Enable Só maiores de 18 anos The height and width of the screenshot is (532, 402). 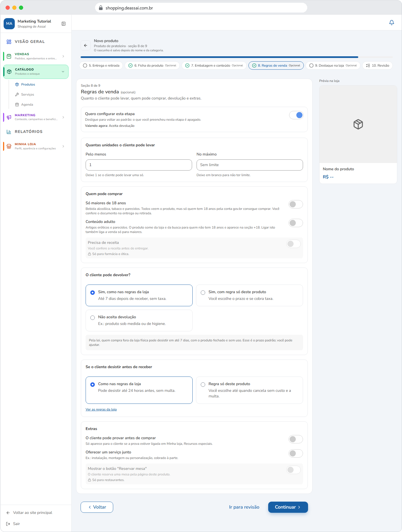(296, 204)
